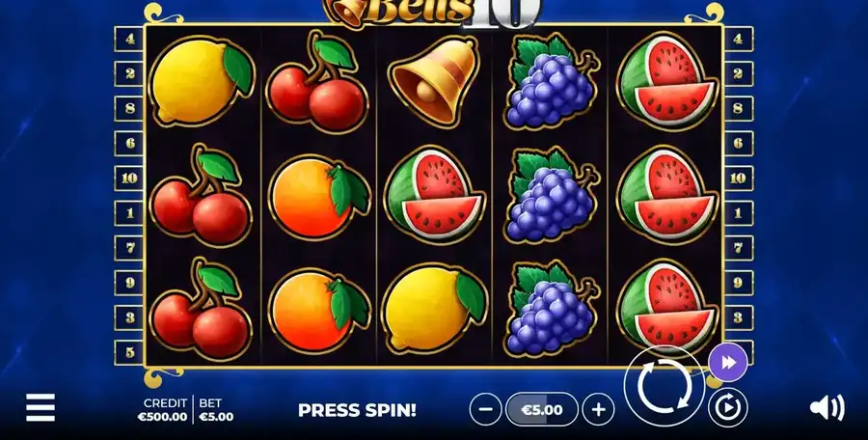The image size is (868, 440).
Task: Click the watermelon in the center reel
Action: (x=435, y=195)
